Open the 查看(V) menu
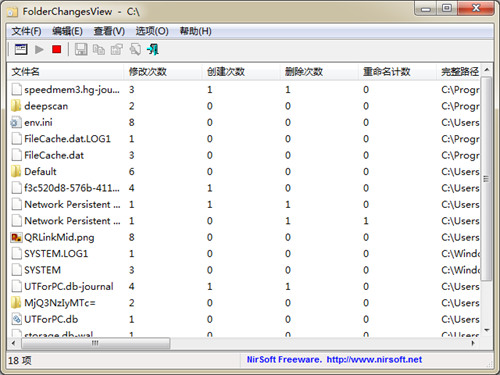Viewport: 500px width, 375px height. click(x=109, y=31)
